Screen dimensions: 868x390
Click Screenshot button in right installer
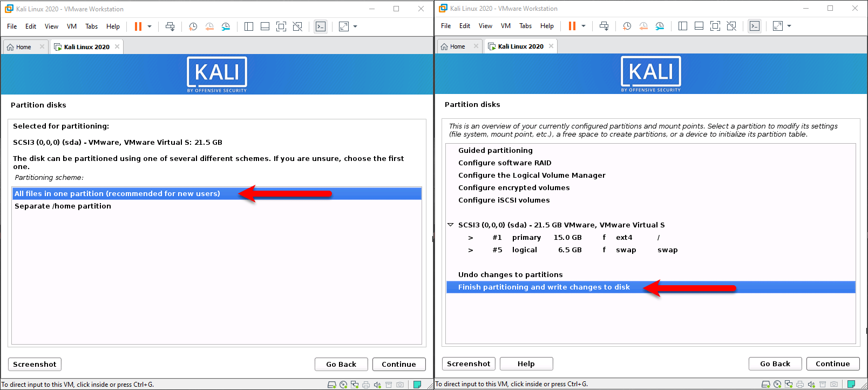(469, 364)
